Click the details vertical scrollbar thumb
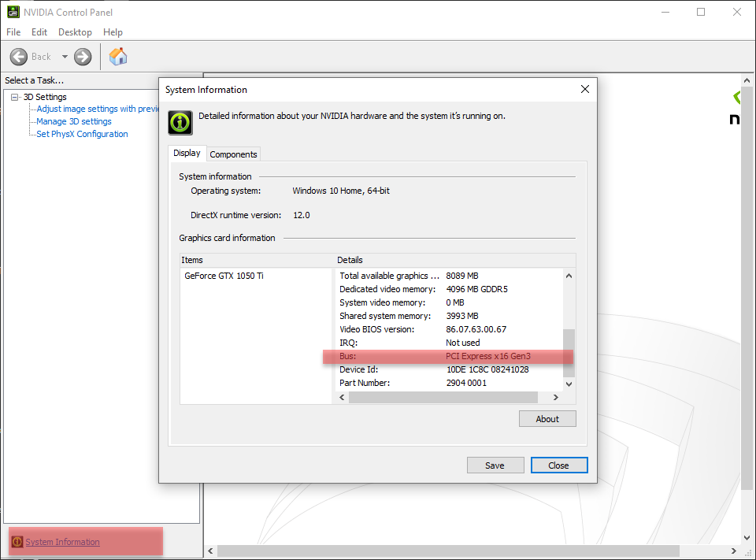 click(x=569, y=353)
